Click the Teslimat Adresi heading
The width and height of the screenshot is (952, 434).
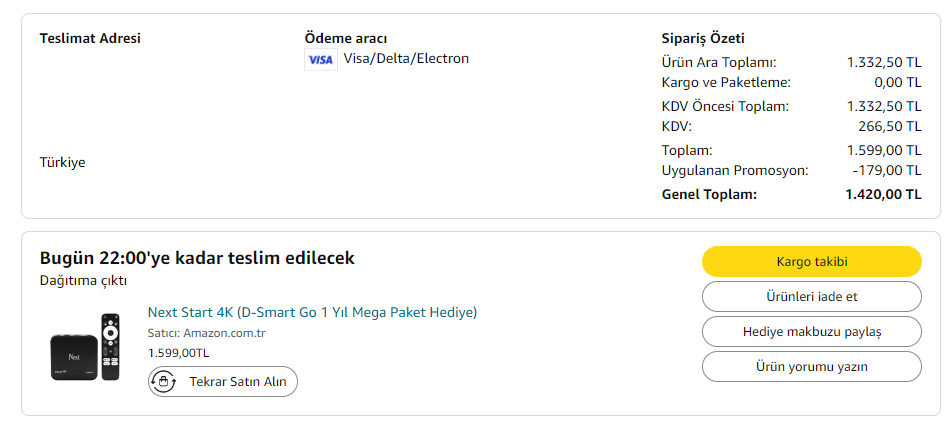click(x=90, y=38)
